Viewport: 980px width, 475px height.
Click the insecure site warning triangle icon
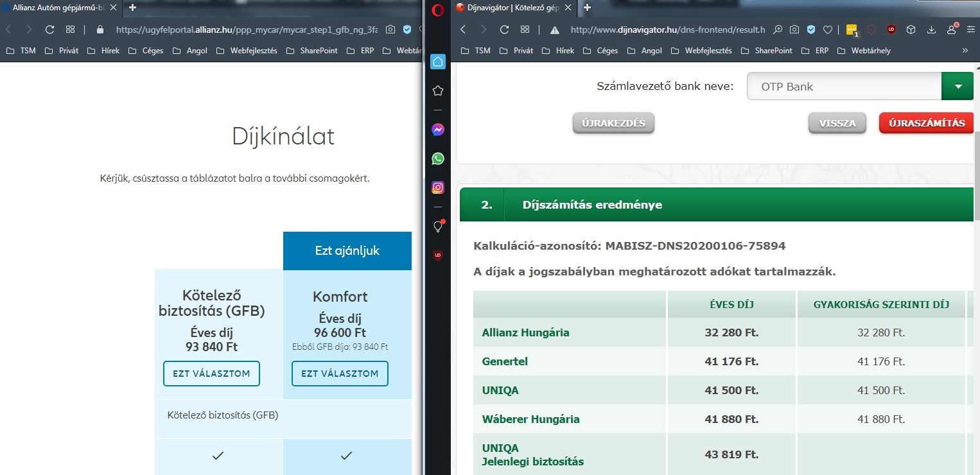[x=555, y=30]
